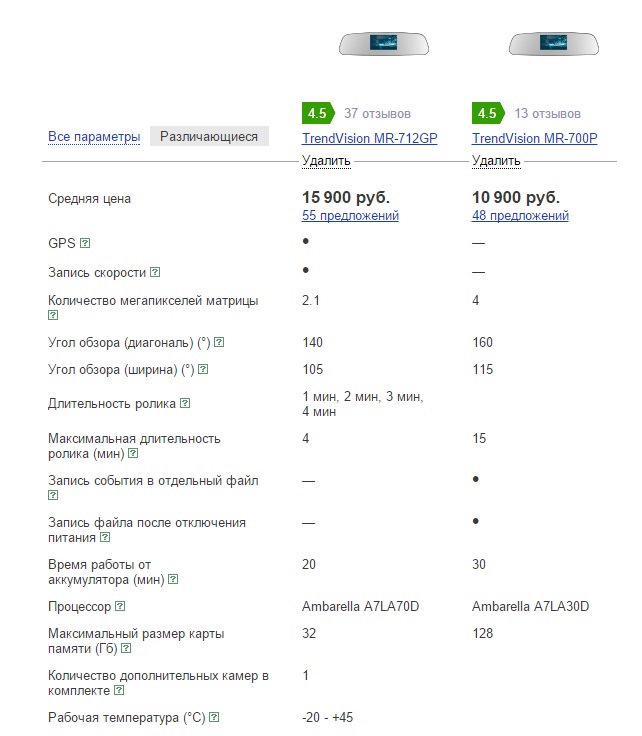This screenshot has height=736, width=642.
Task: Click help icon for Угол обзора (ширина)
Action: [x=203, y=371]
